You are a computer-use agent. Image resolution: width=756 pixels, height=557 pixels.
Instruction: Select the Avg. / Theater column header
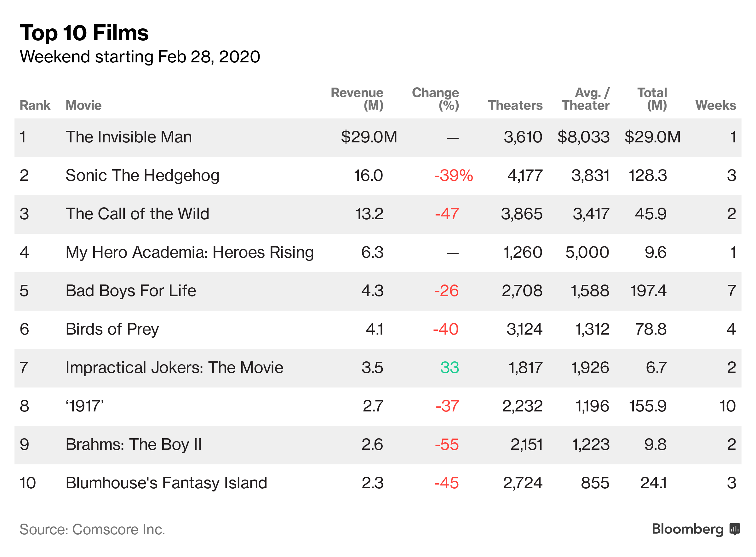pos(586,99)
